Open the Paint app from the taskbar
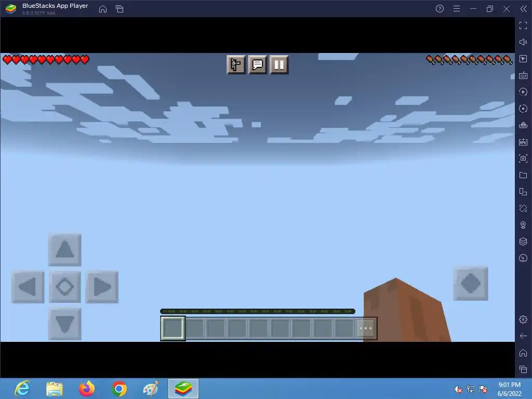Image resolution: width=532 pixels, height=399 pixels. [151, 389]
